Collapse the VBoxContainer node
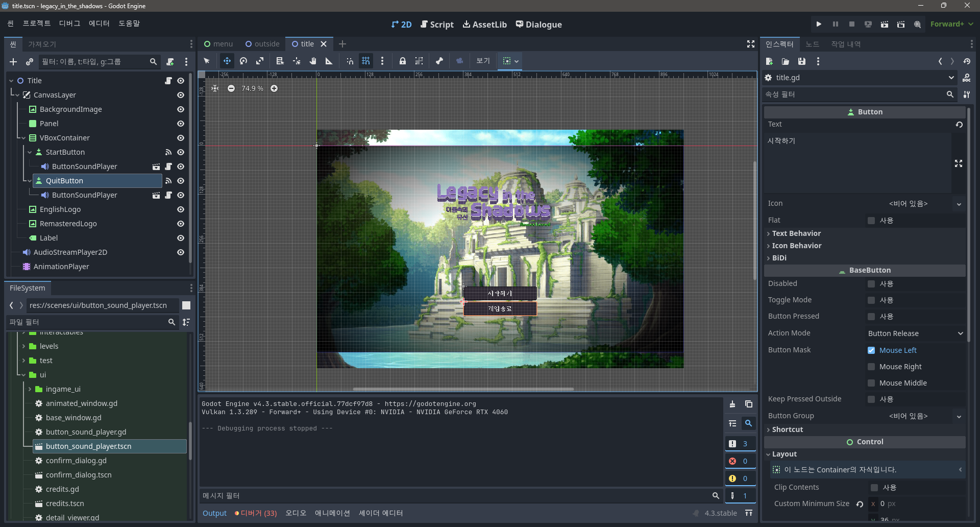The height and width of the screenshot is (527, 980). [23, 138]
